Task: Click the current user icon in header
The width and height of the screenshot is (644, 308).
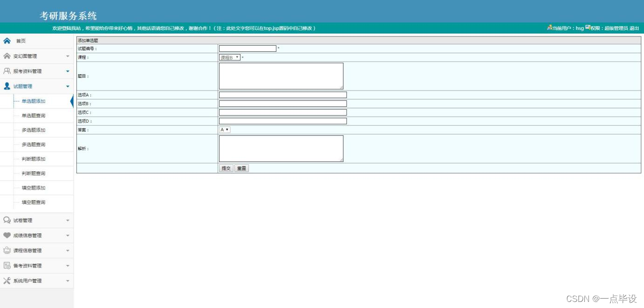Action: [x=549, y=28]
